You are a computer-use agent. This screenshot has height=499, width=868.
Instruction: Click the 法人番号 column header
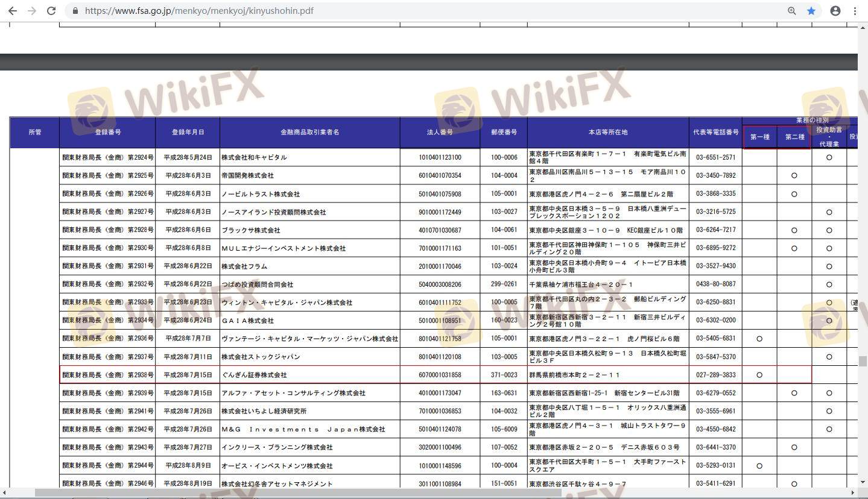[440, 132]
